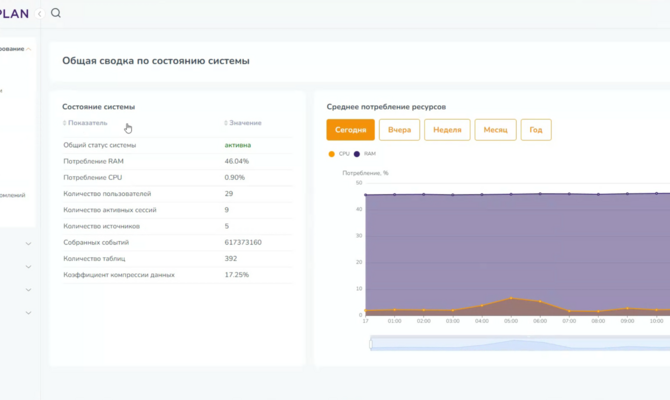Click the PLAN logo
The height and width of the screenshot is (400, 670).
click(x=14, y=13)
